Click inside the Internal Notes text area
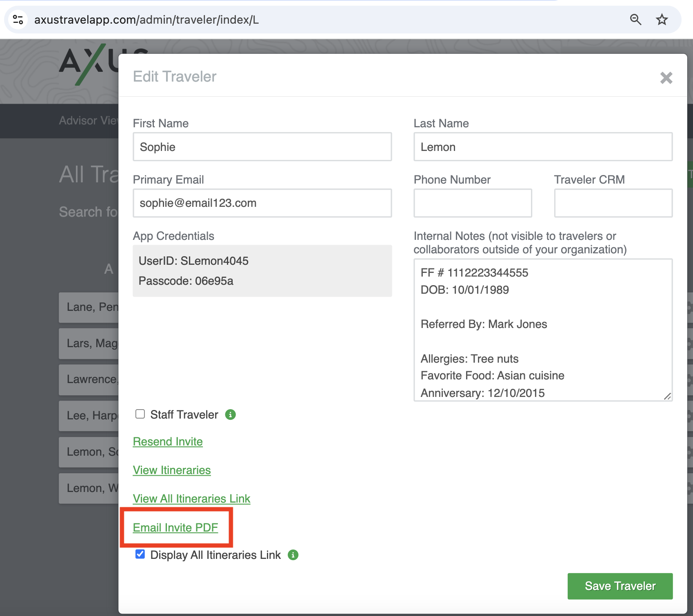 point(543,330)
